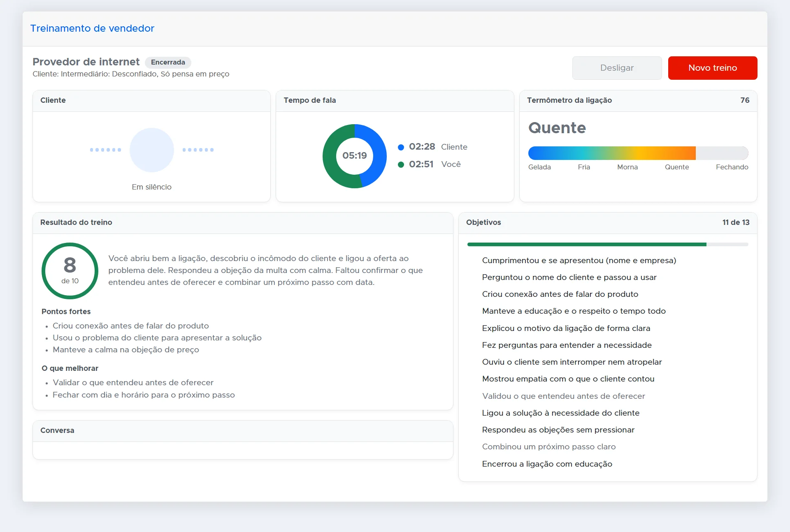Click the Resultado do treino header
790x532 pixels.
[x=243, y=222]
